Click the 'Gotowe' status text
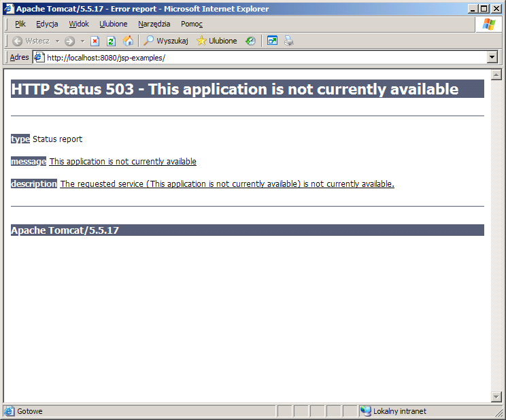The width and height of the screenshot is (506, 420). [x=30, y=411]
